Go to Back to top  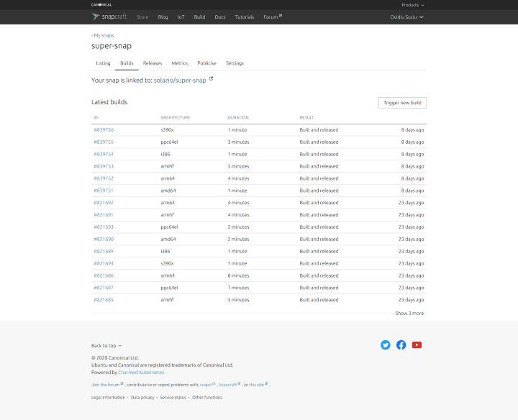(106, 346)
